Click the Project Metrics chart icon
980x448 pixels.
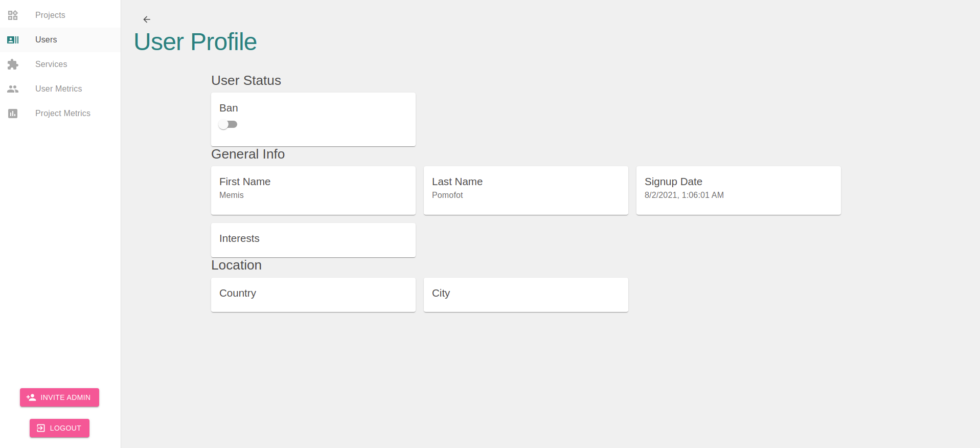tap(13, 114)
